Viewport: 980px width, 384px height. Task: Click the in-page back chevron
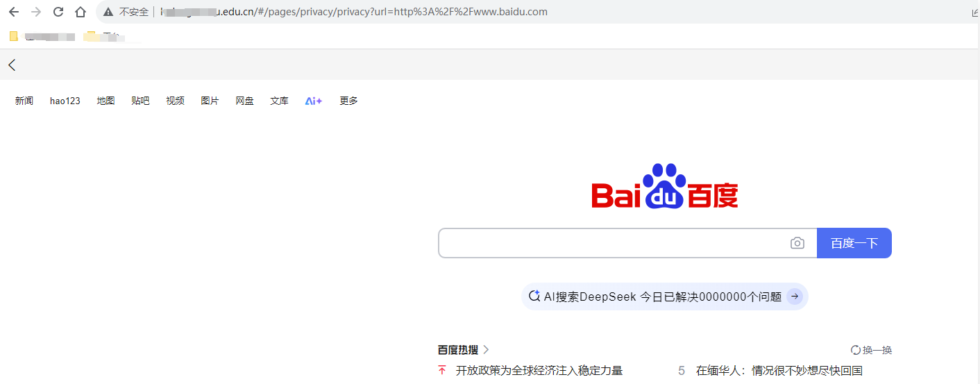coord(12,65)
